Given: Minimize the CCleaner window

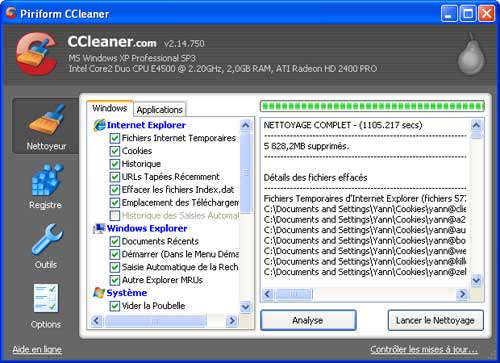Looking at the screenshot, I should [x=449, y=14].
